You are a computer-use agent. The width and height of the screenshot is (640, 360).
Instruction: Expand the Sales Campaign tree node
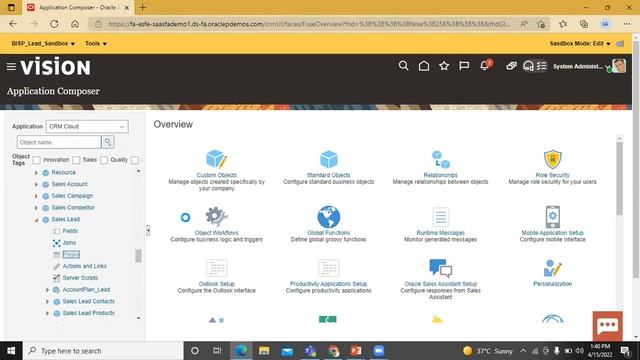coord(36,196)
